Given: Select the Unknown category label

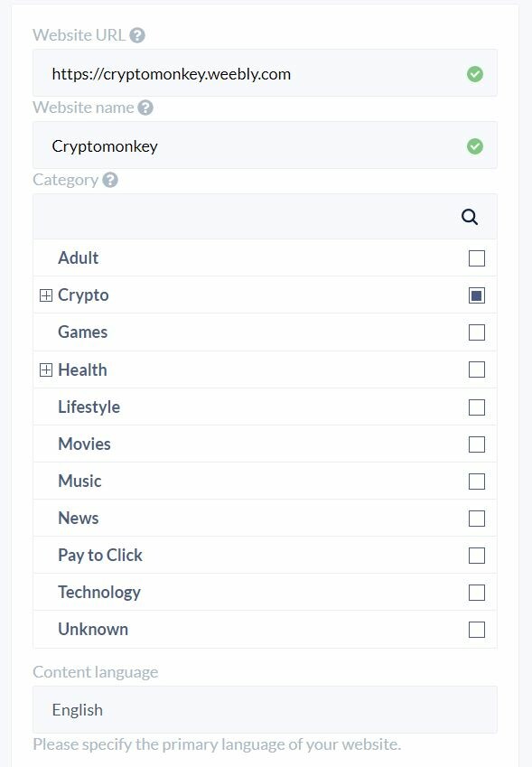Looking at the screenshot, I should 93,629.
